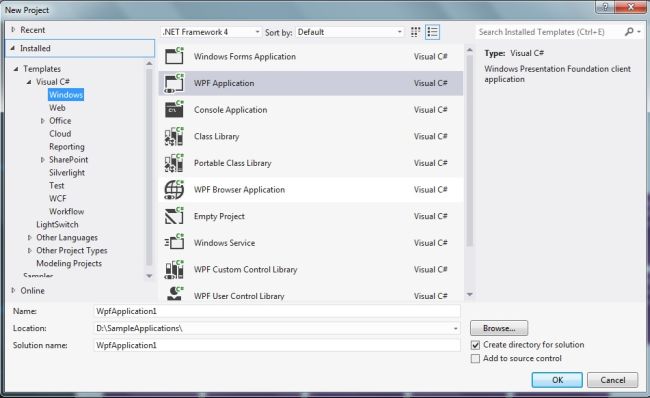Viewport: 650px width, 398px height.
Task: Choose the Class Library template icon
Action: (x=174, y=136)
